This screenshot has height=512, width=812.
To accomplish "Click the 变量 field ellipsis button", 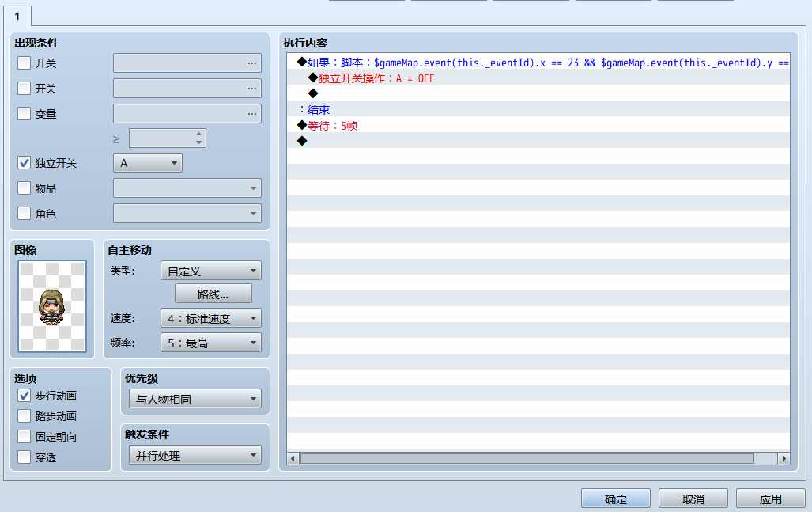I will click(252, 113).
